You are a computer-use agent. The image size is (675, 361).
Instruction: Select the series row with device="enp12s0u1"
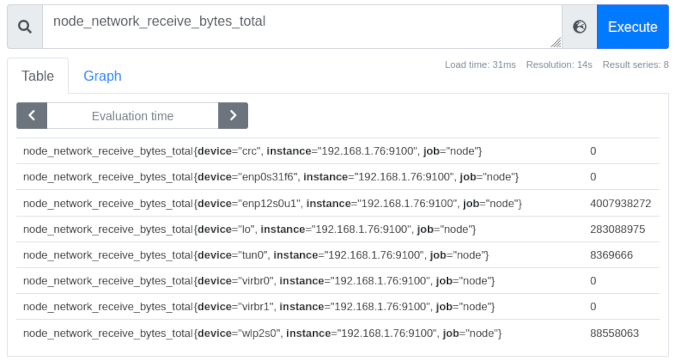click(338, 203)
